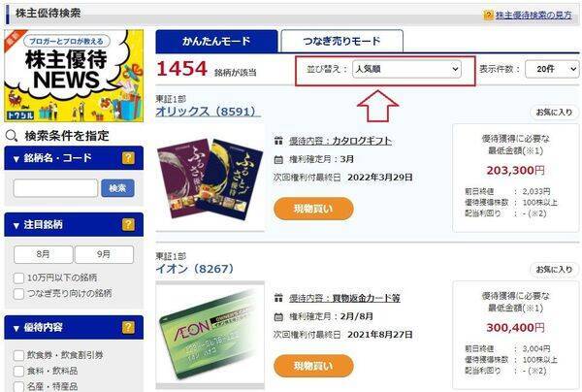Check the 飲食券・飲食割引券 checkbox
Screen dimensions: 582x392
point(18,355)
